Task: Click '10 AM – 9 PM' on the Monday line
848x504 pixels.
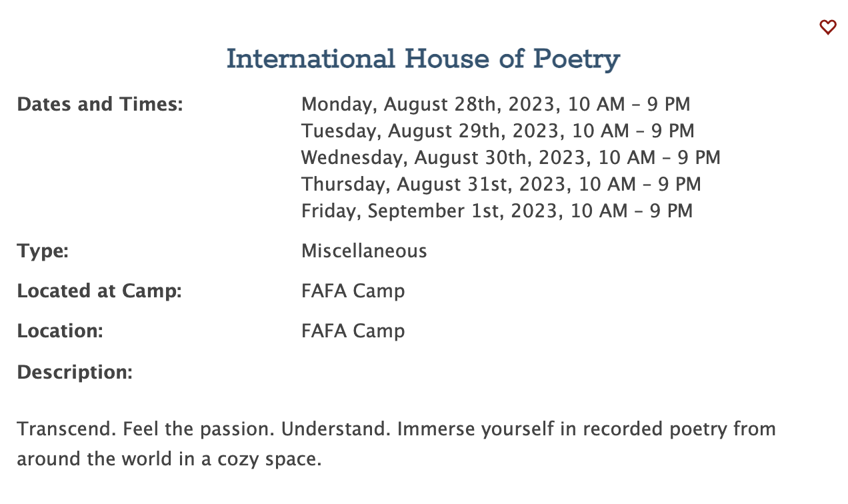Action: (631, 105)
